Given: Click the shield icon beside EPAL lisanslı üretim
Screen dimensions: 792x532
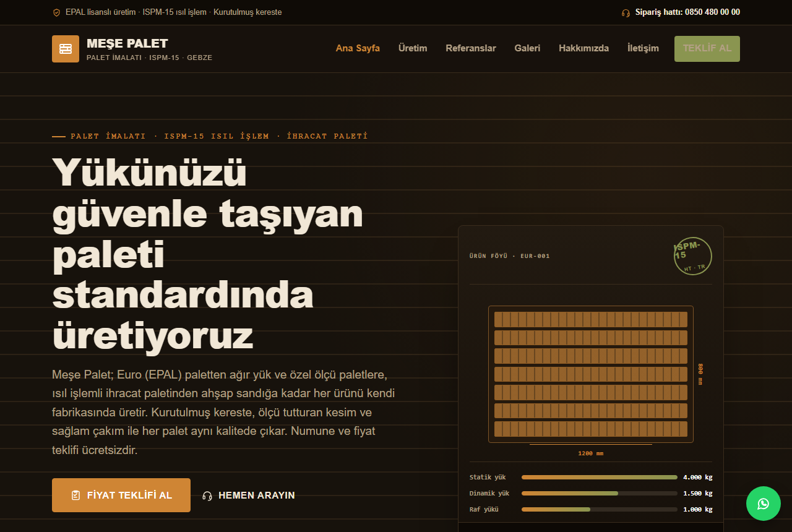Looking at the screenshot, I should pos(57,12).
